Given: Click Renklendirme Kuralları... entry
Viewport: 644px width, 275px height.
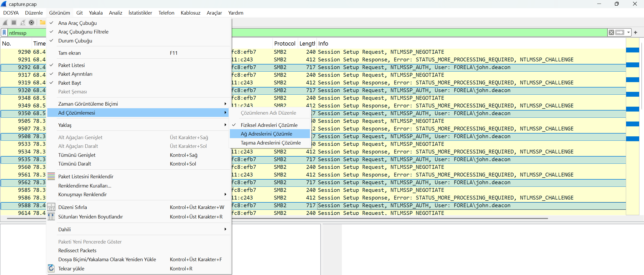Looking at the screenshot, I should (x=85, y=186).
